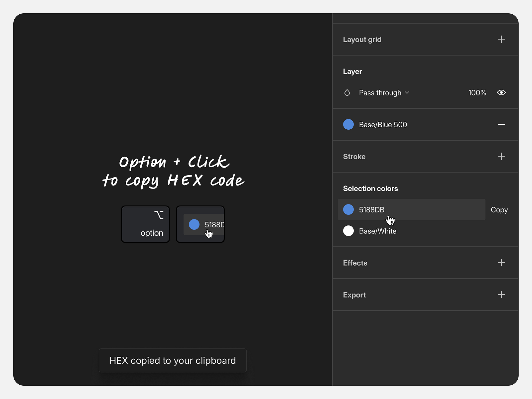532x399 pixels.
Task: Click the hex tooltip with blue dot
Action: pyautogui.click(x=200, y=224)
